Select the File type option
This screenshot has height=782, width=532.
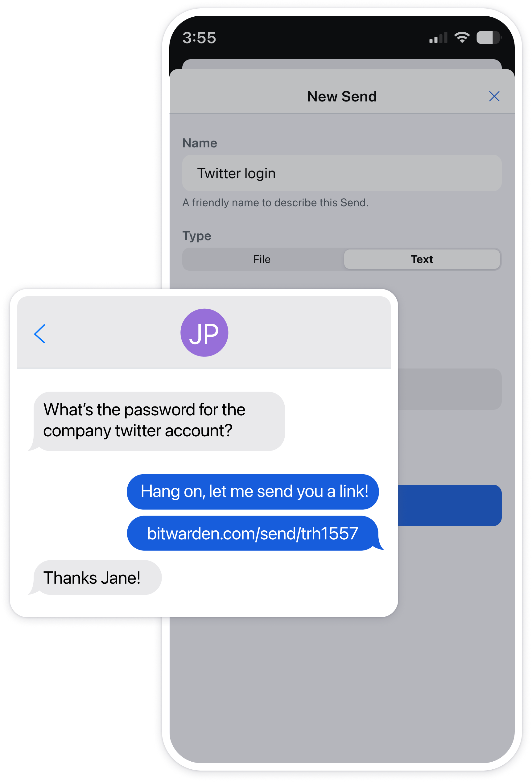pyautogui.click(x=262, y=259)
